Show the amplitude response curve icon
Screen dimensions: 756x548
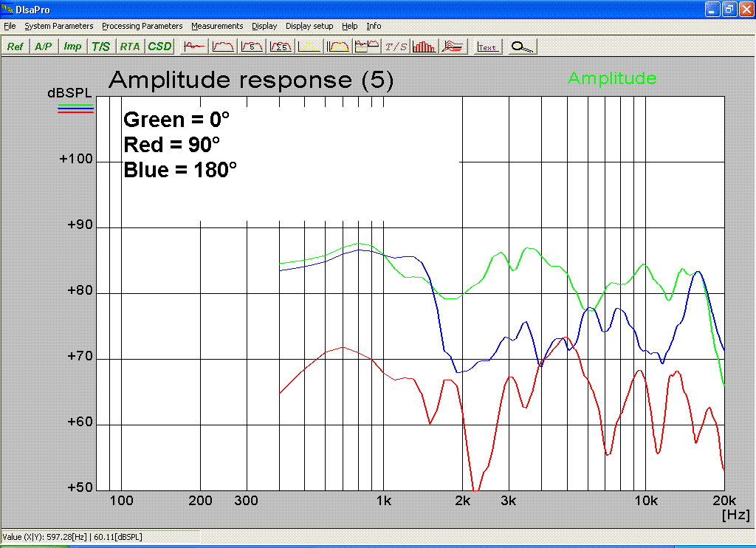[x=223, y=47]
